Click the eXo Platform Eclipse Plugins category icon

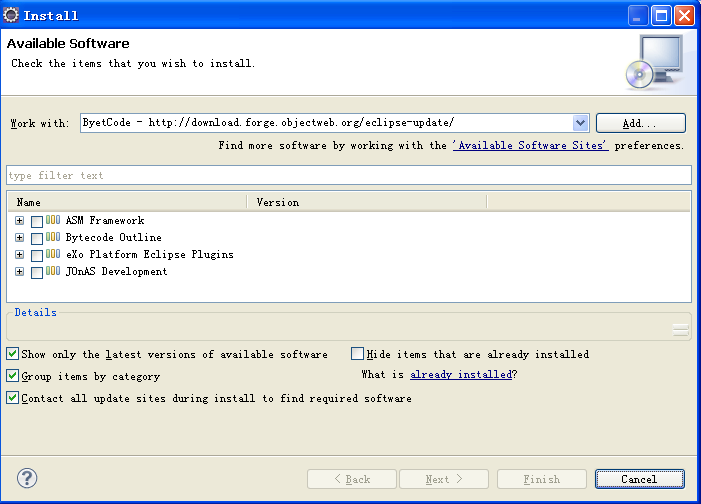[53, 254]
